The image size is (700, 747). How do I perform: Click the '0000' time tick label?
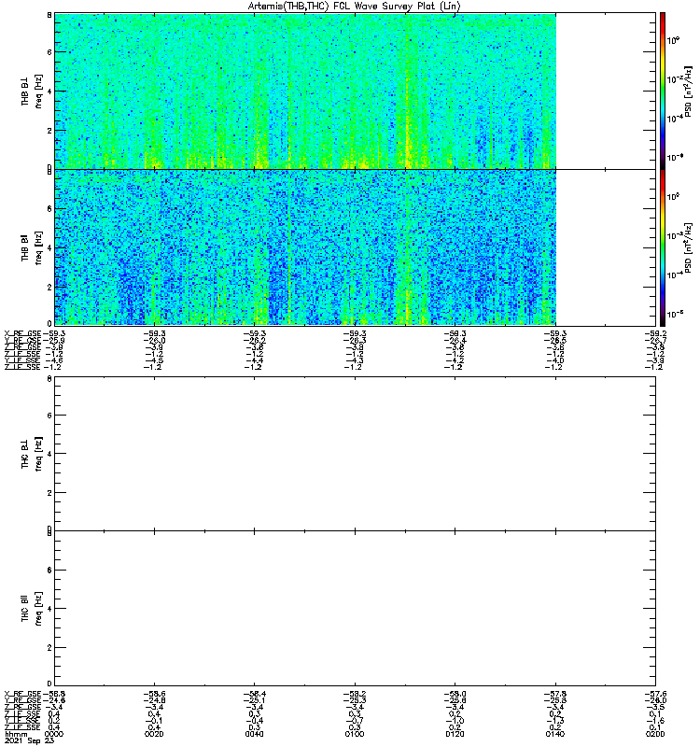coord(53,734)
